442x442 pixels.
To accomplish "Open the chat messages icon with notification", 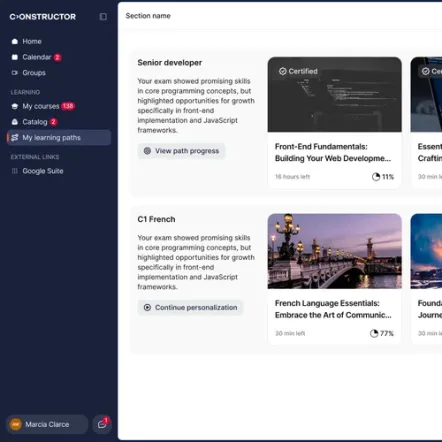I will (x=102, y=424).
